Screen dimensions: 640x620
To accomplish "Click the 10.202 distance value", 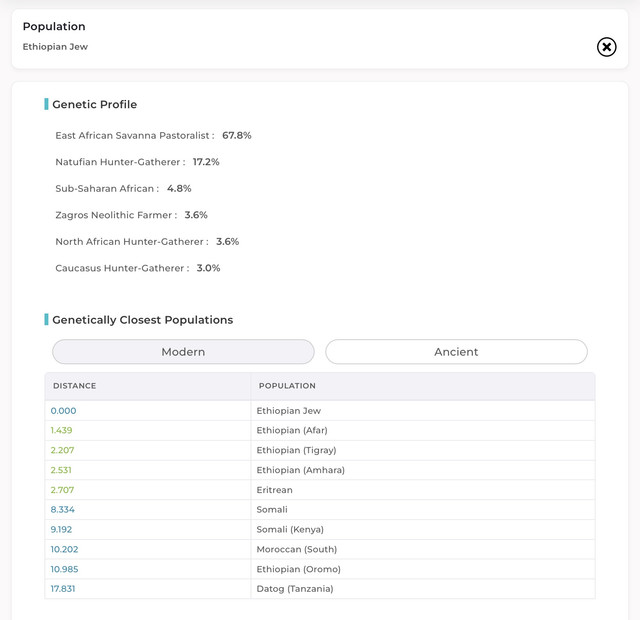I will (x=64, y=549).
